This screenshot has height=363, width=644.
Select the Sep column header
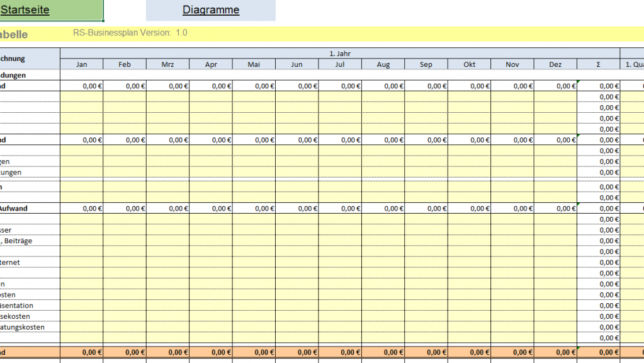(x=426, y=64)
